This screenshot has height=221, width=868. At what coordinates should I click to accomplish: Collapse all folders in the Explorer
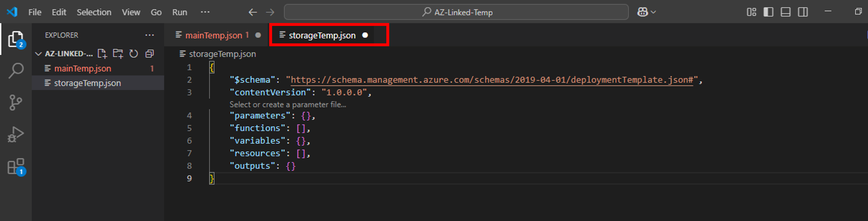click(149, 54)
